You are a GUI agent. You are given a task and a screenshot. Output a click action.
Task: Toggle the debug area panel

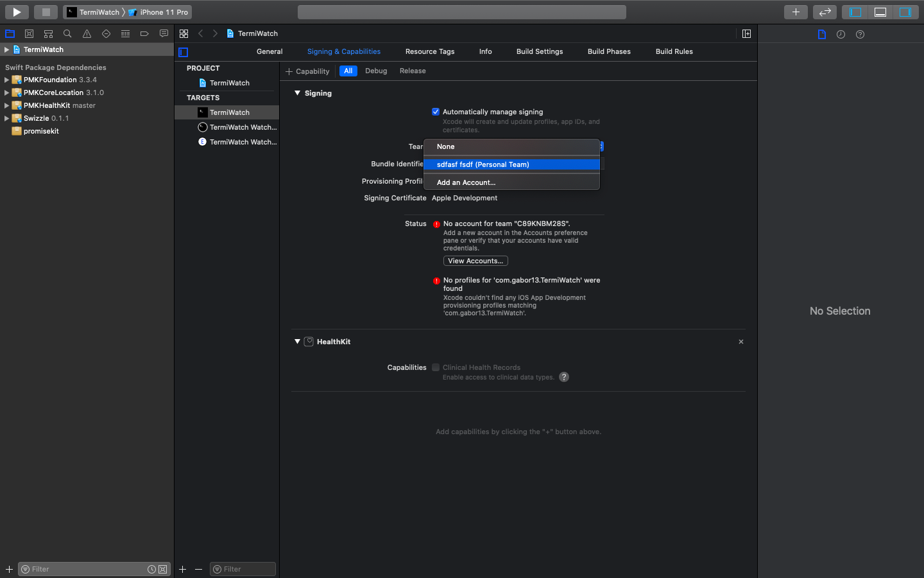880,12
